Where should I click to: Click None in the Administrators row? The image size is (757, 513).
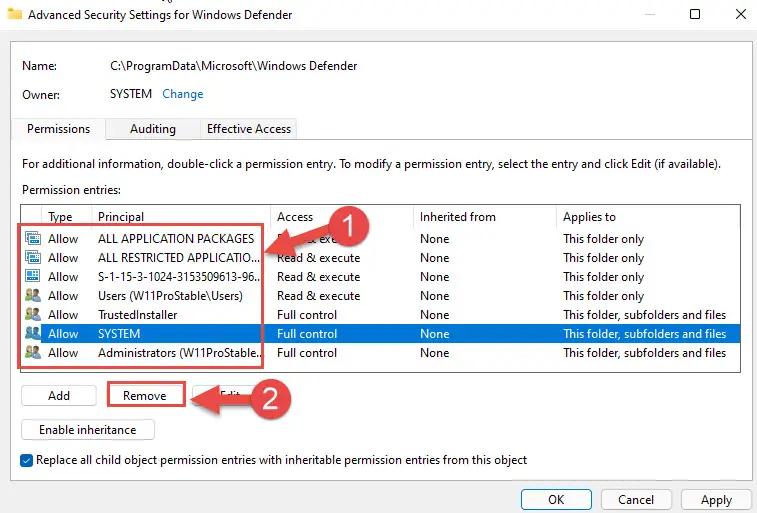pyautogui.click(x=435, y=353)
